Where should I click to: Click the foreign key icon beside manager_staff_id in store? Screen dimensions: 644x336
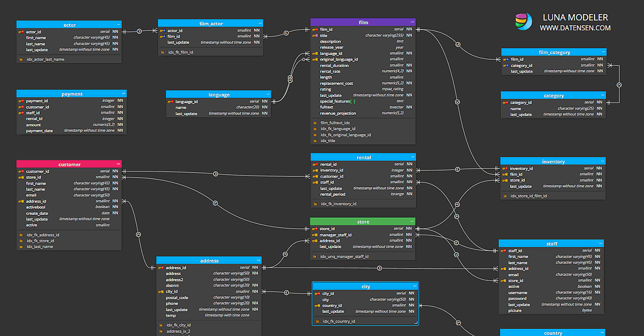tap(315, 234)
